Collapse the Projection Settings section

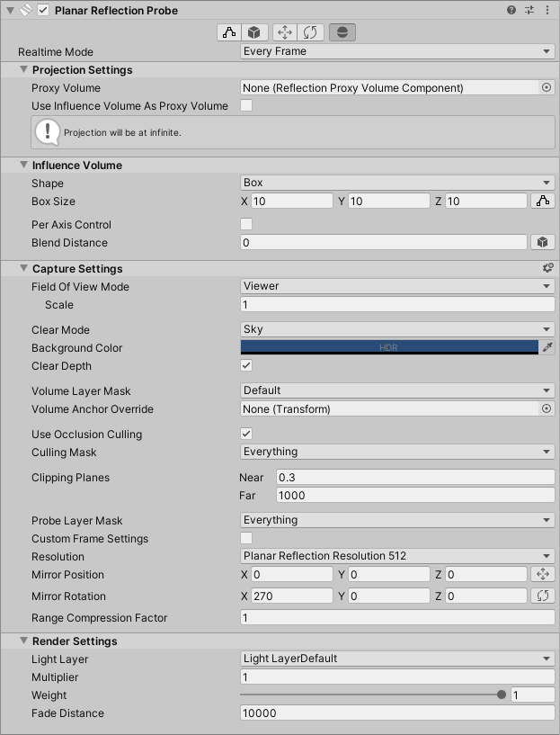(x=24, y=70)
